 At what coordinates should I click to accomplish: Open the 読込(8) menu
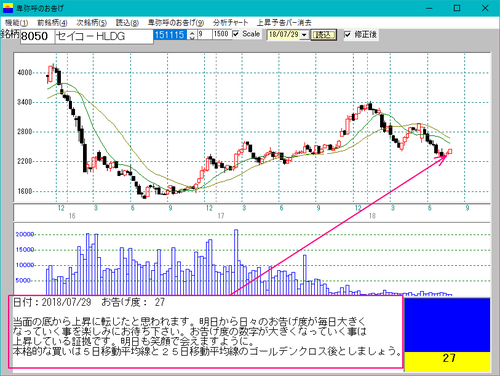(x=127, y=23)
